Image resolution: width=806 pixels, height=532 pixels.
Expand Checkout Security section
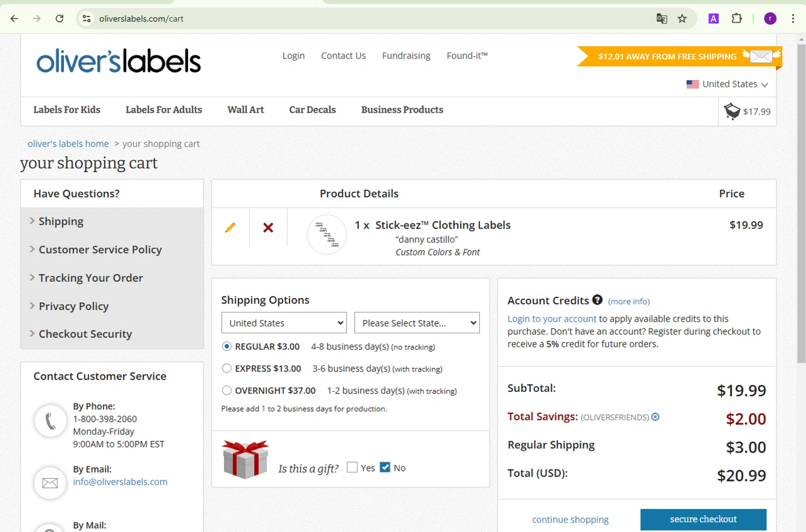[85, 334]
